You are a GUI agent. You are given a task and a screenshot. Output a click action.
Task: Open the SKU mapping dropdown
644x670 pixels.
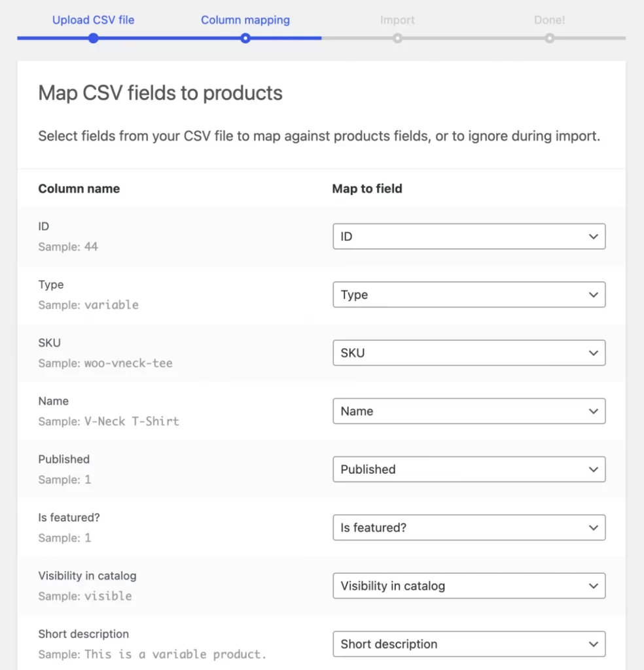(x=469, y=353)
